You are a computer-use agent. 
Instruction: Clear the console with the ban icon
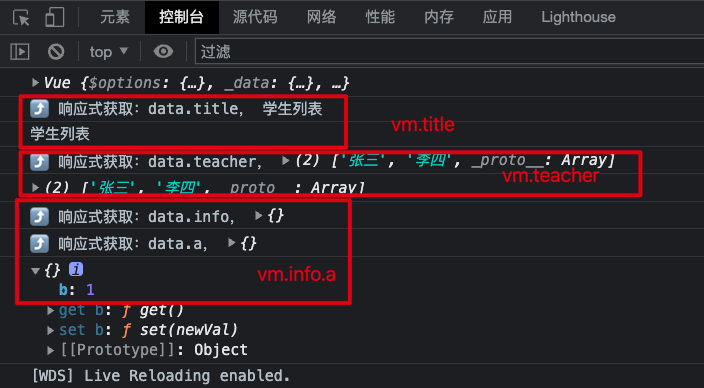(56, 52)
